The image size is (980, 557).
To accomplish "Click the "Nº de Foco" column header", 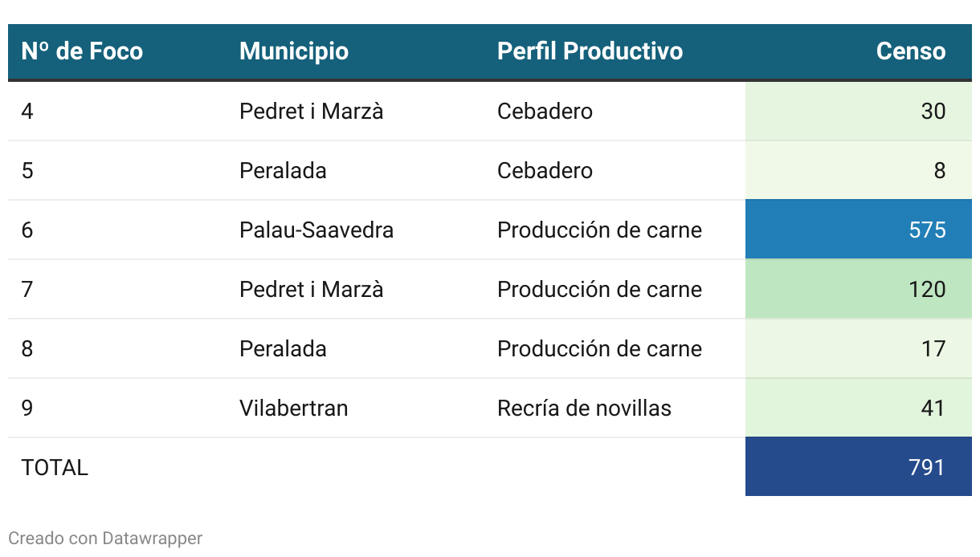I will point(82,51).
